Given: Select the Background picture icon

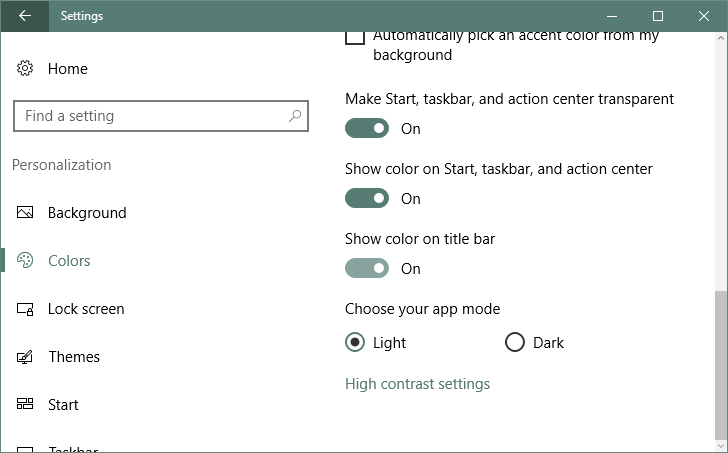Looking at the screenshot, I should tap(25, 213).
